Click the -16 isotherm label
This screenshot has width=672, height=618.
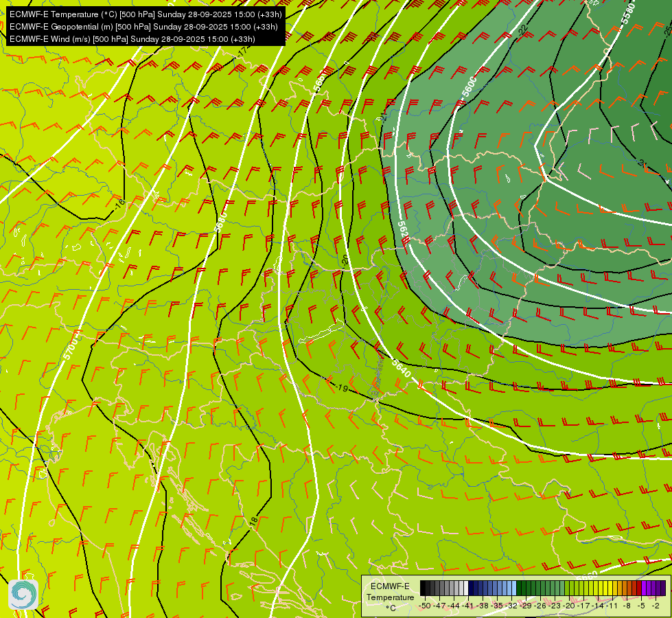(120, 205)
